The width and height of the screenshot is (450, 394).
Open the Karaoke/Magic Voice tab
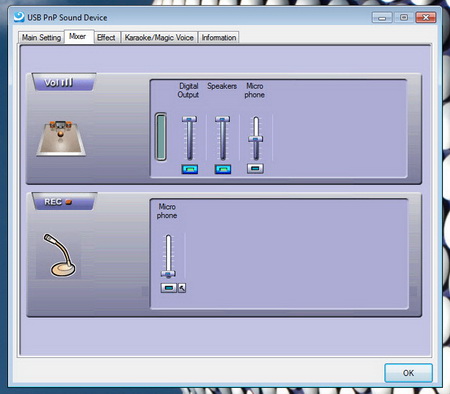[159, 37]
